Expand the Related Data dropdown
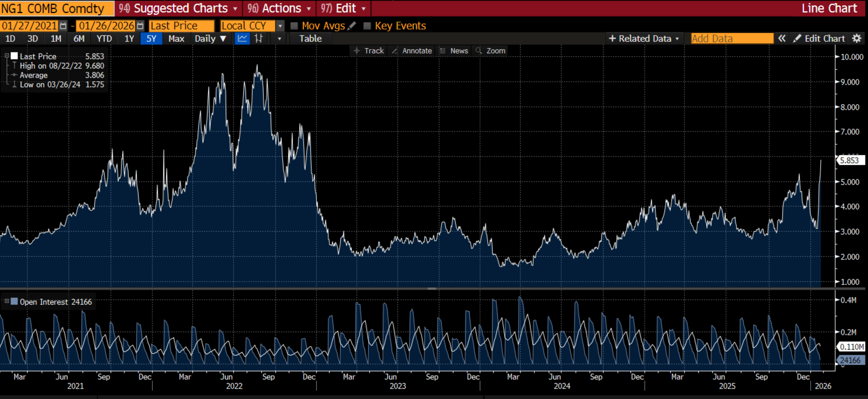Screen dimensions: 868x399 point(644,39)
